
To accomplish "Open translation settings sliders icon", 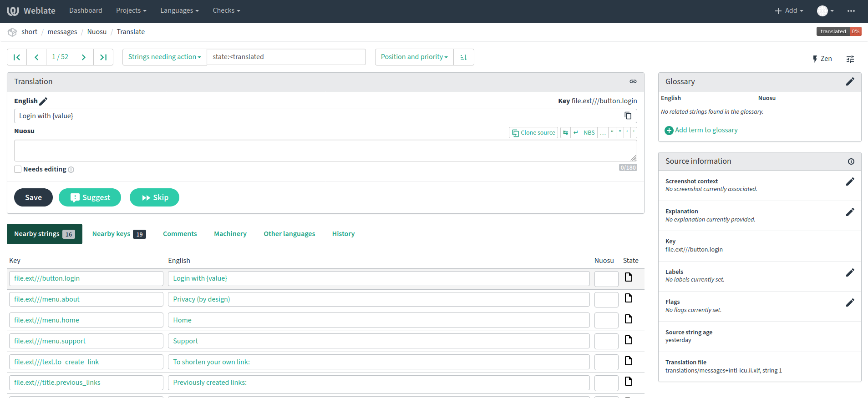I will (850, 59).
